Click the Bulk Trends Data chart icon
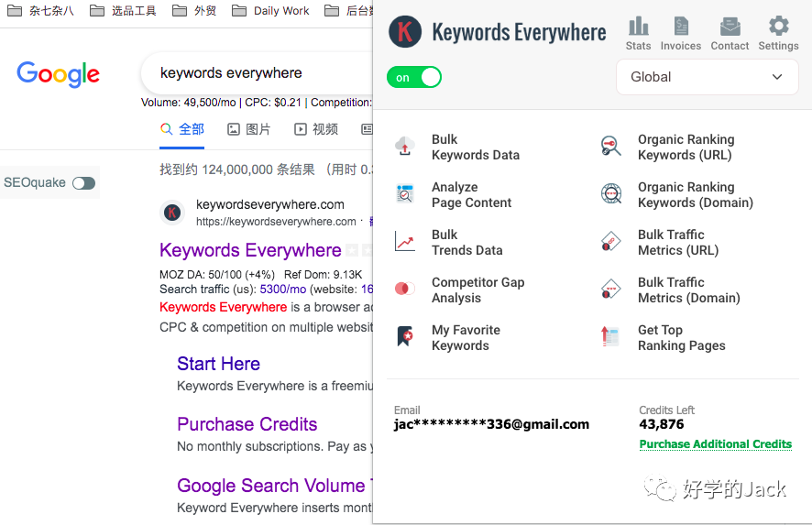Viewport: 812px width, 525px height. tap(404, 242)
